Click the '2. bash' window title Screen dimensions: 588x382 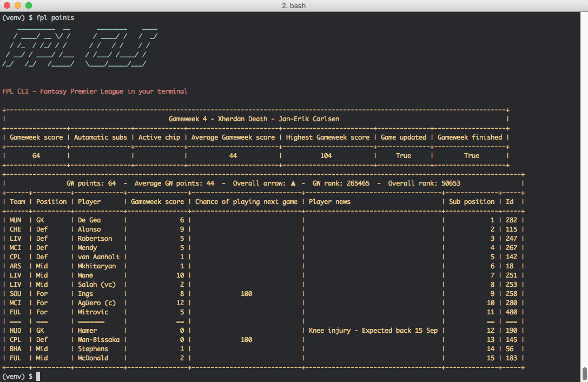click(294, 5)
